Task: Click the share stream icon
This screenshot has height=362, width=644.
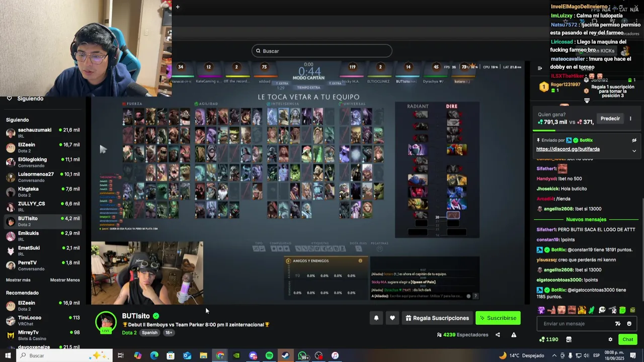Action: coord(498,335)
